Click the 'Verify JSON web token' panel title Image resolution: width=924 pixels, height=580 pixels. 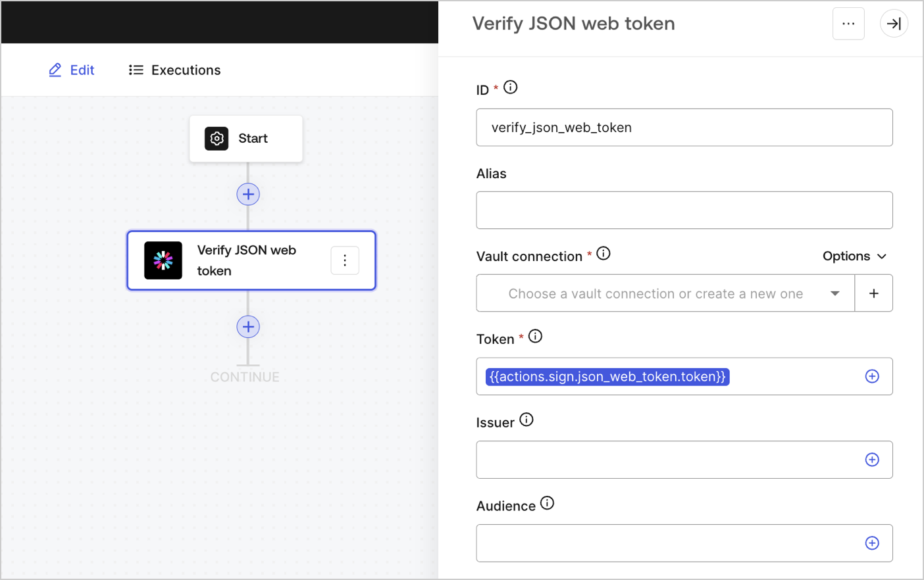(x=573, y=24)
